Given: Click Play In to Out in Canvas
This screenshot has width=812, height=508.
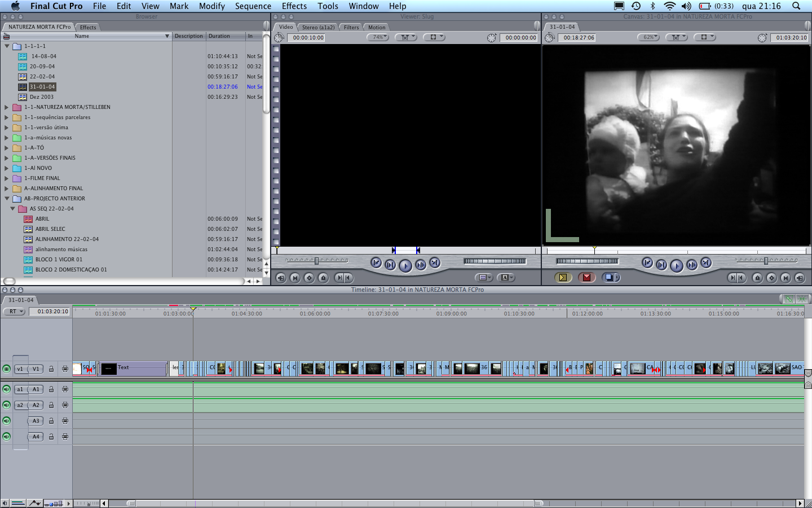Looking at the screenshot, I should coord(661,264).
